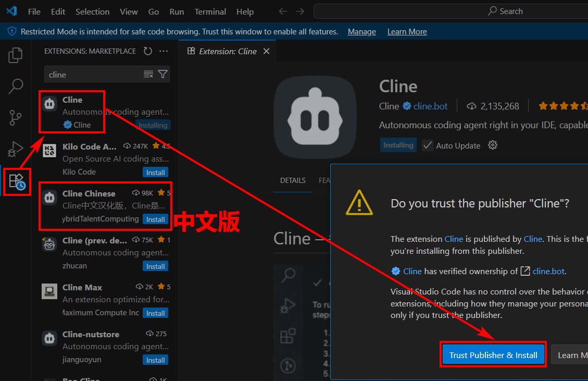Click the warning triangle in trust dialog

tap(359, 203)
